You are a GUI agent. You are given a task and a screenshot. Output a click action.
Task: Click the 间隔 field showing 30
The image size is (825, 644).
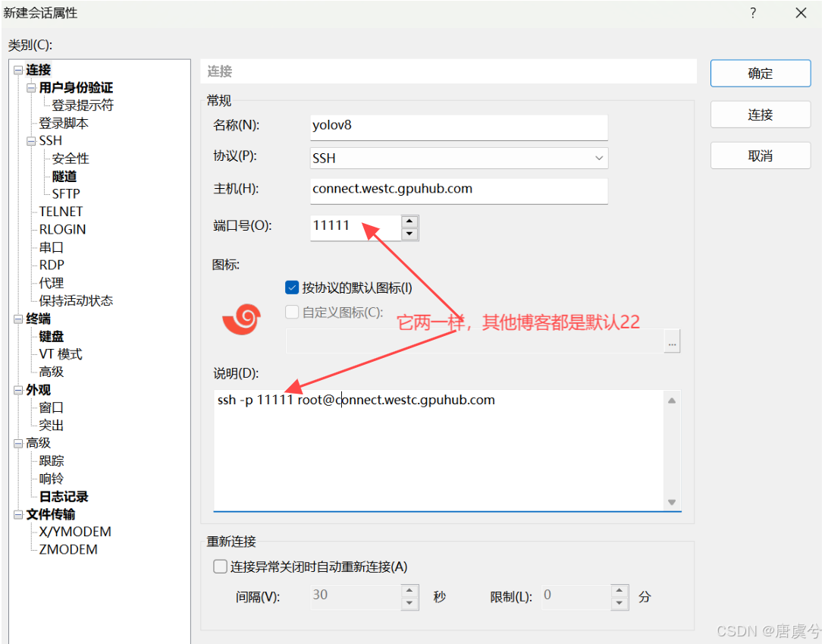[x=356, y=597]
